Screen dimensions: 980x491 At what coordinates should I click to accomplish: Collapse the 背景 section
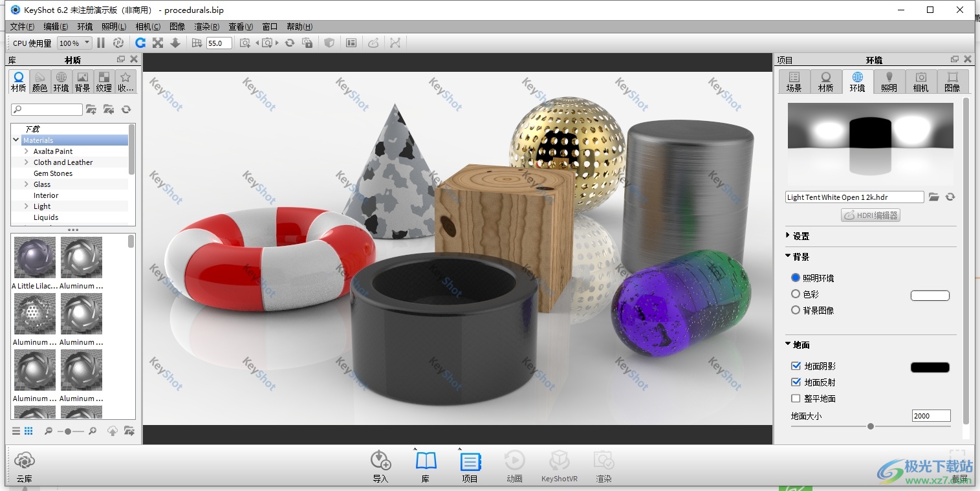pos(788,256)
